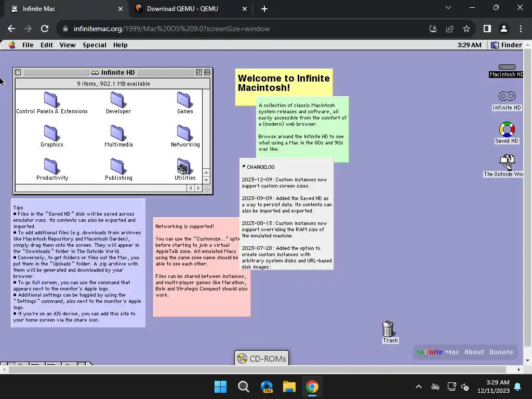Image resolution: width=532 pixels, height=399 pixels.
Task: Click the Donate link
Action: [501, 352]
